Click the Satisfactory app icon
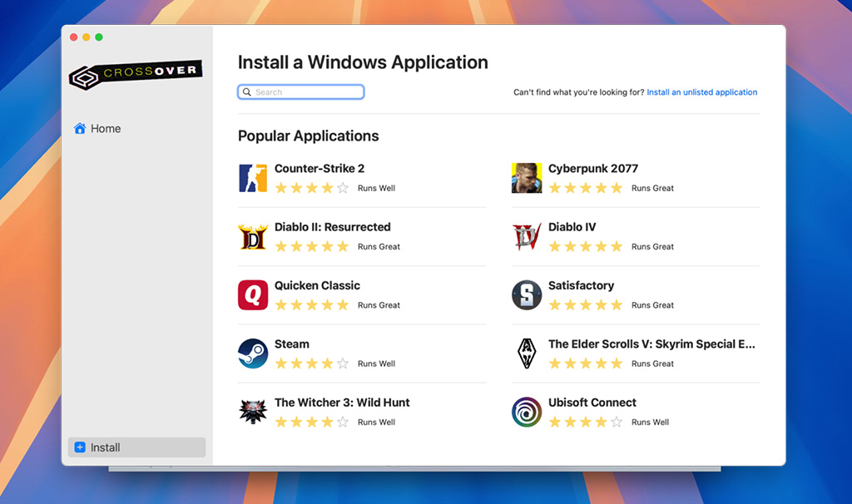 (x=527, y=295)
